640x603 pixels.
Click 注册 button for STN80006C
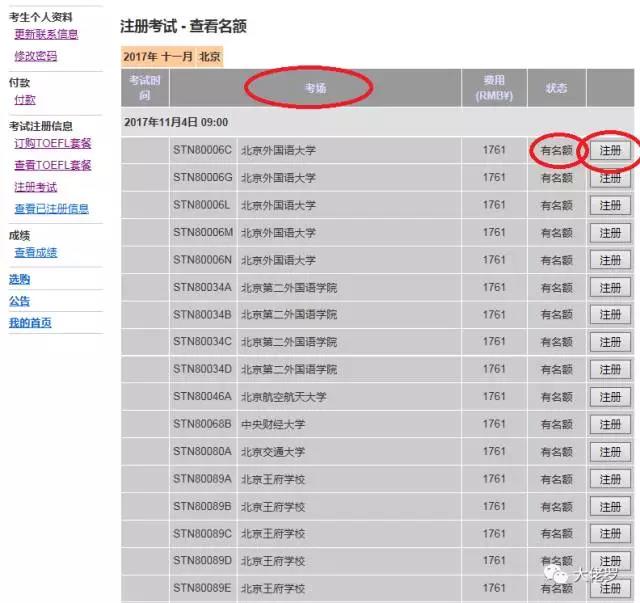(610, 151)
